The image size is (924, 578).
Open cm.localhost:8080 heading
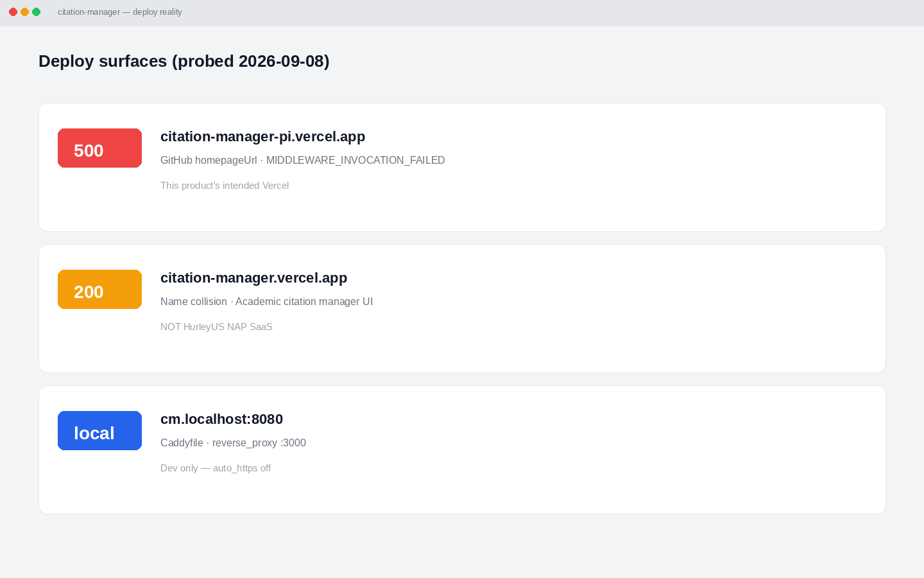tap(221, 419)
